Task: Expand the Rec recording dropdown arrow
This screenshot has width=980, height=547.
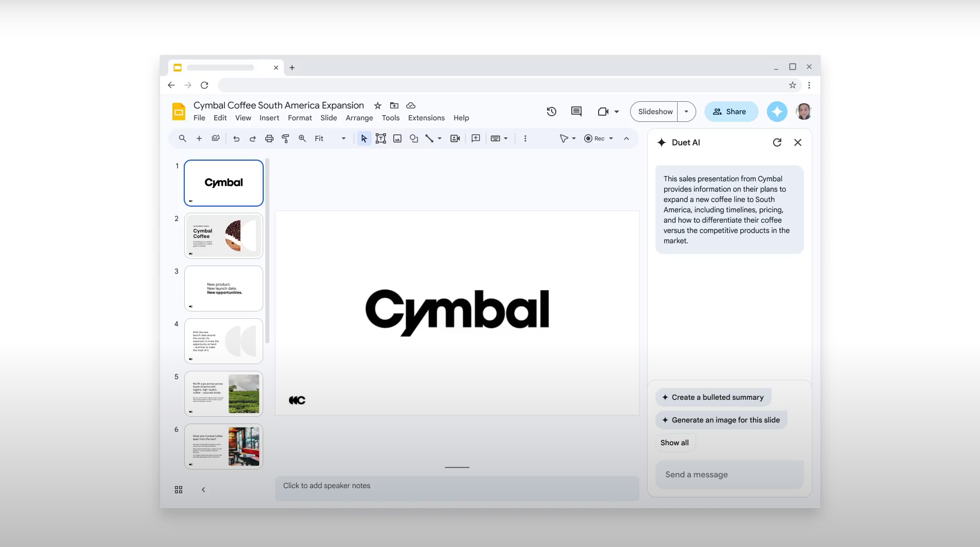Action: click(611, 138)
